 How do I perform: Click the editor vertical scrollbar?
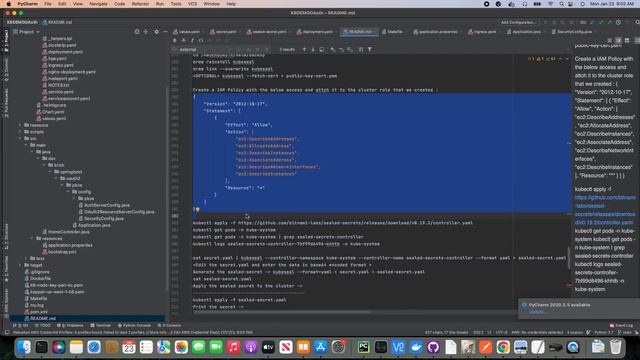[569, 257]
